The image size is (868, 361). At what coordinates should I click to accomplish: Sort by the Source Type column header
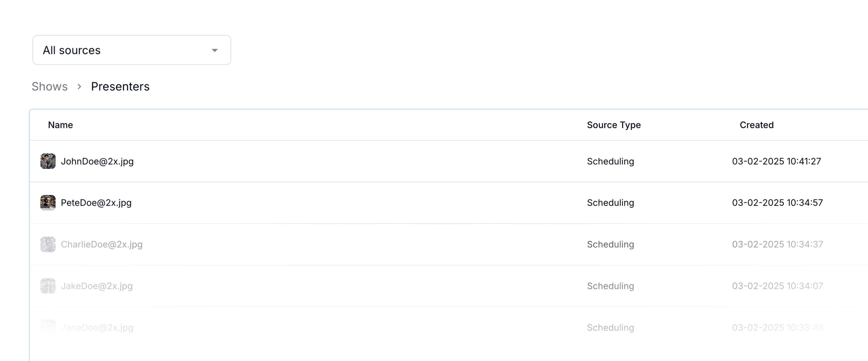[x=614, y=125]
